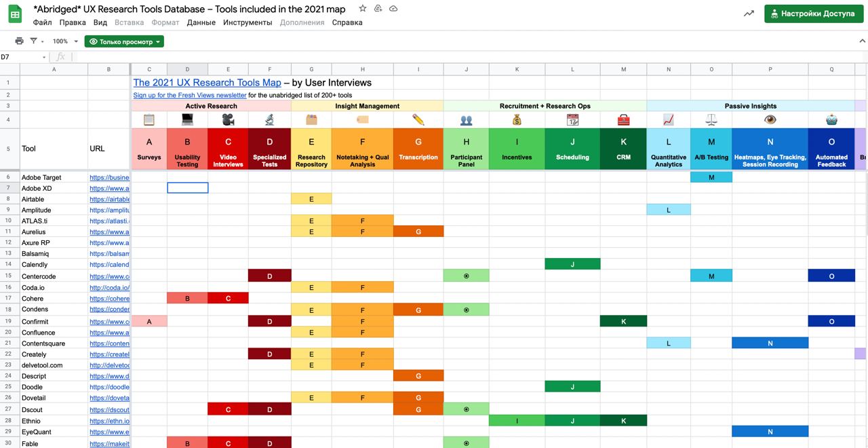Viewport: 868px width, 448px height.
Task: Star this spreadsheet document
Action: 363,9
